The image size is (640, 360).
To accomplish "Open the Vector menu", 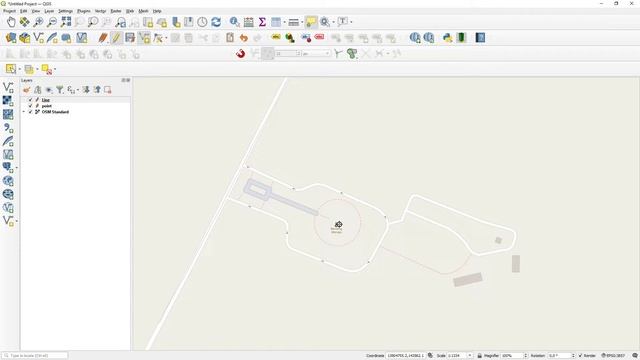I will pyautogui.click(x=100, y=11).
